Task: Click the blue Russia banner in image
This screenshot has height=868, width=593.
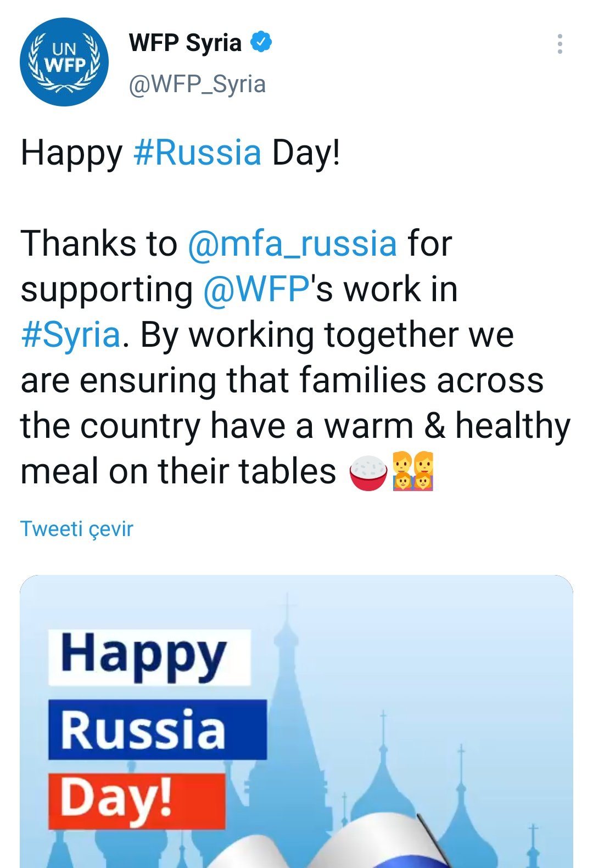Action: click(157, 730)
